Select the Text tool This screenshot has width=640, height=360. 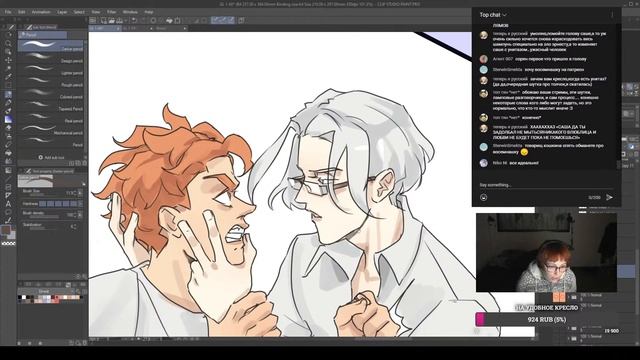point(8,204)
